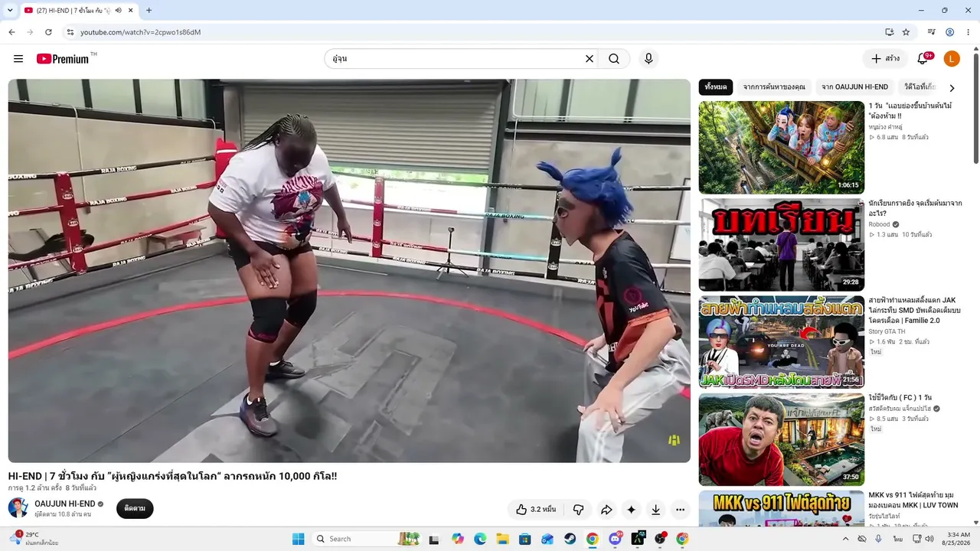Image resolution: width=980 pixels, height=551 pixels.
Task: Click the video player to pause
Action: (x=349, y=271)
